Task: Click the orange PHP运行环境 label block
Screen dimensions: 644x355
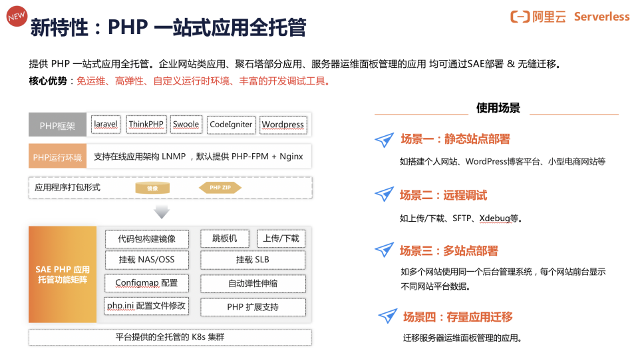Action: click(x=57, y=156)
